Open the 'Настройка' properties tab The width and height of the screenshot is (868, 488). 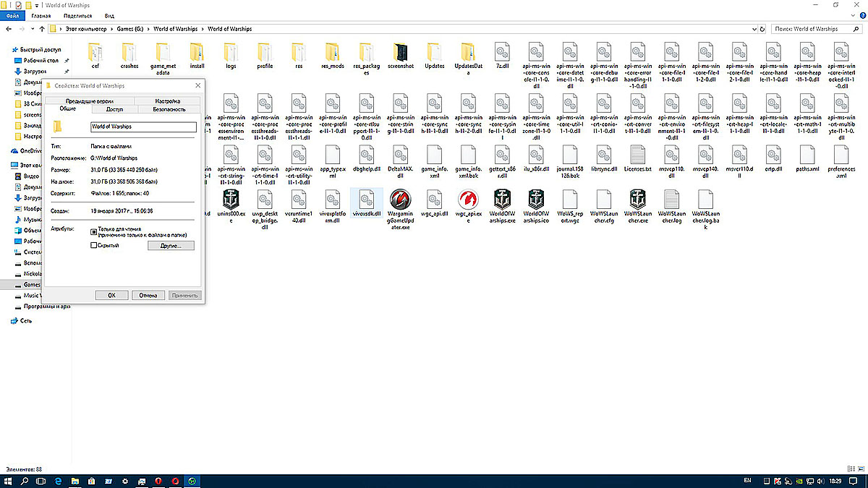[167, 101]
